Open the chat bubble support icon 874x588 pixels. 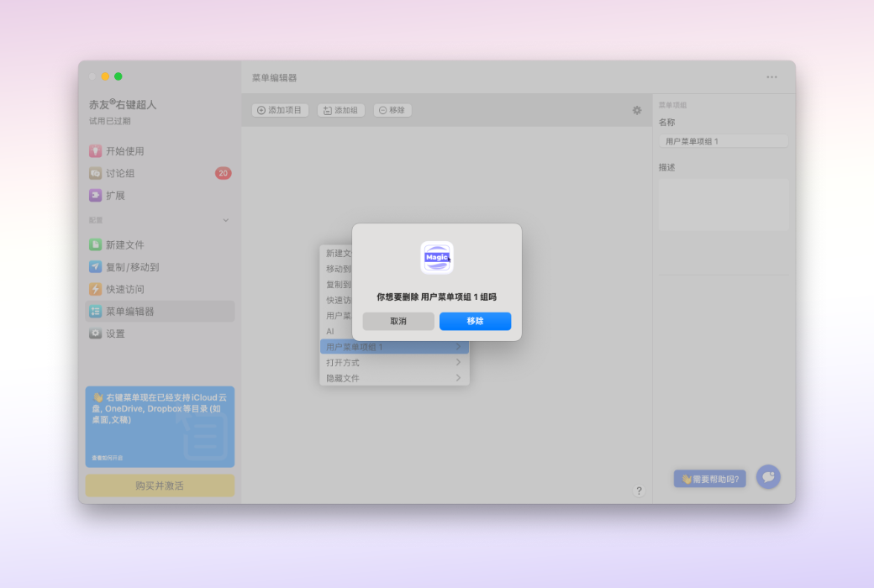pos(768,477)
